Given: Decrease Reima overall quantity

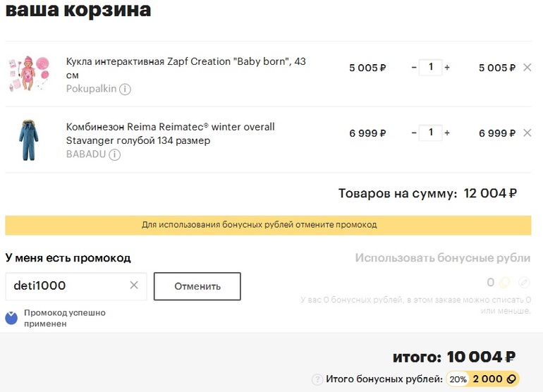Looking at the screenshot, I should coord(414,133).
